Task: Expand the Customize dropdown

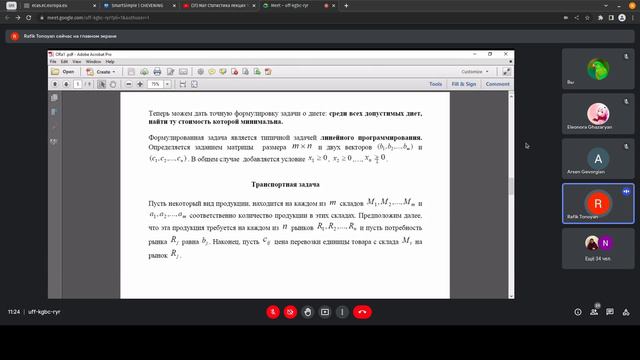Action: pos(474,72)
